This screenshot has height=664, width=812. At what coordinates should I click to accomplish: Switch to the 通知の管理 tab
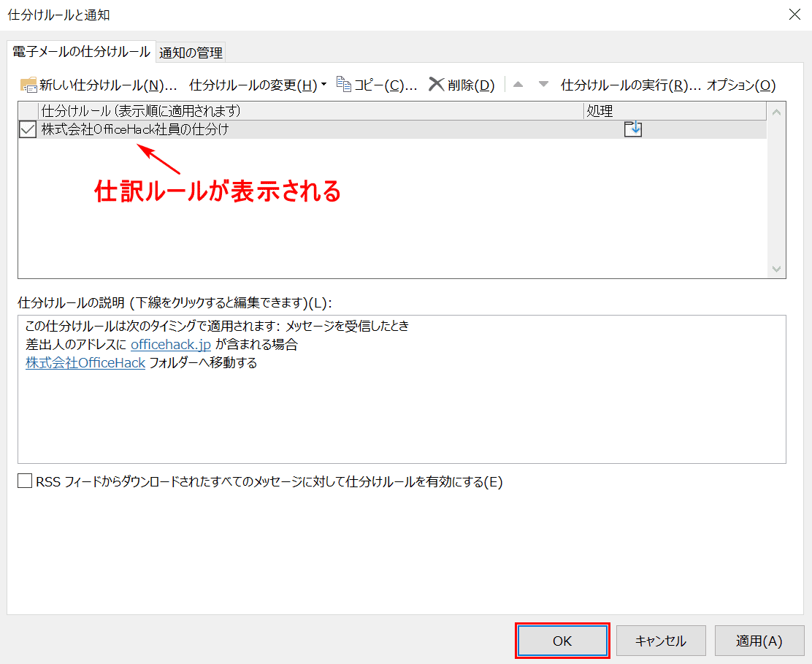tap(191, 52)
